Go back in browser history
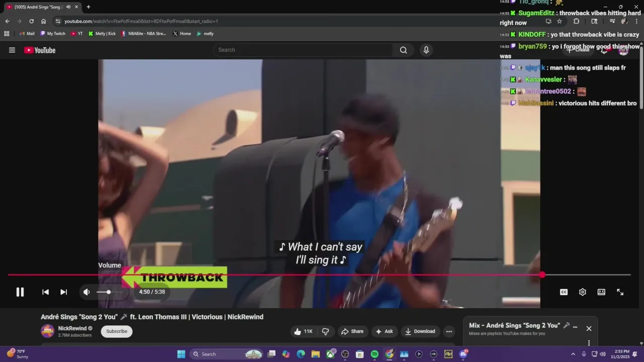644x362 pixels. pyautogui.click(x=7, y=21)
